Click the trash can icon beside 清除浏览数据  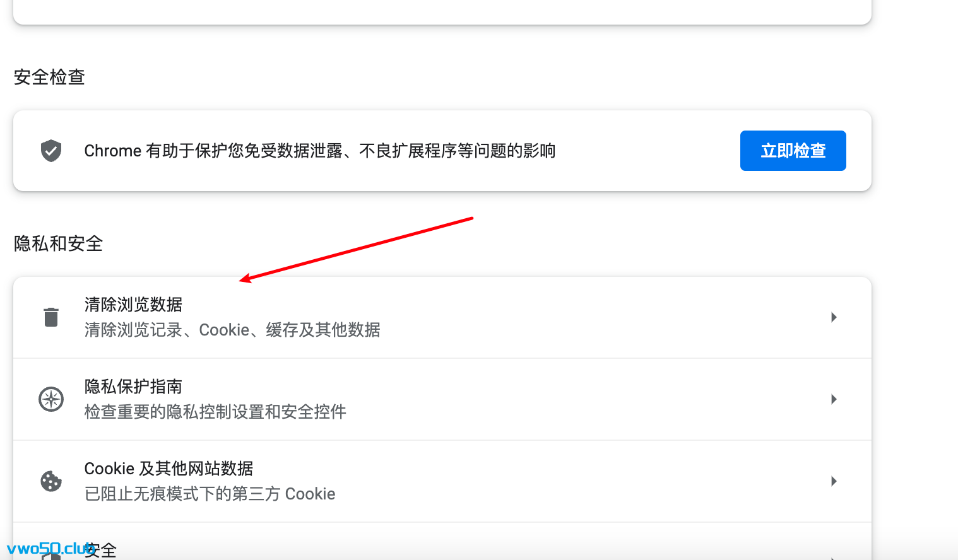pos(51,317)
